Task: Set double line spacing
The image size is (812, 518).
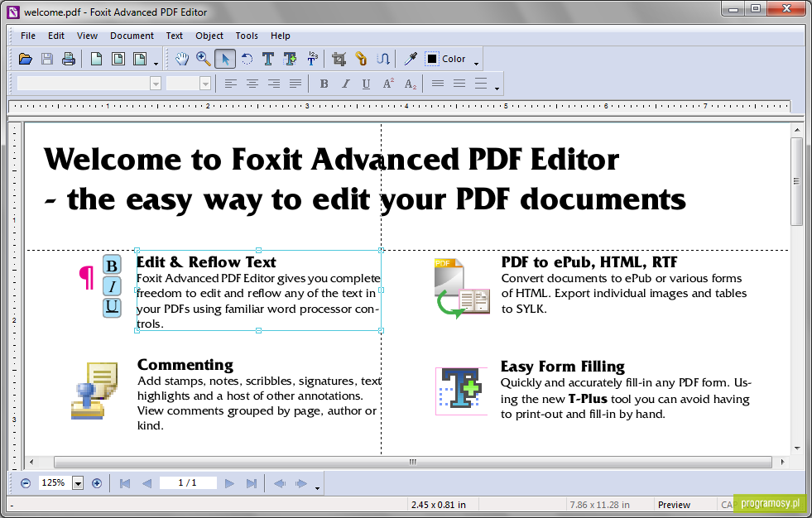Action: point(481,84)
